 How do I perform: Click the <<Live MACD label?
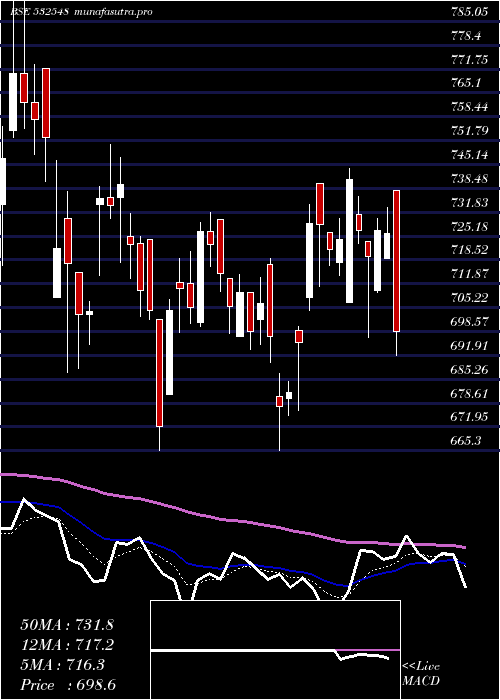pos(421,673)
